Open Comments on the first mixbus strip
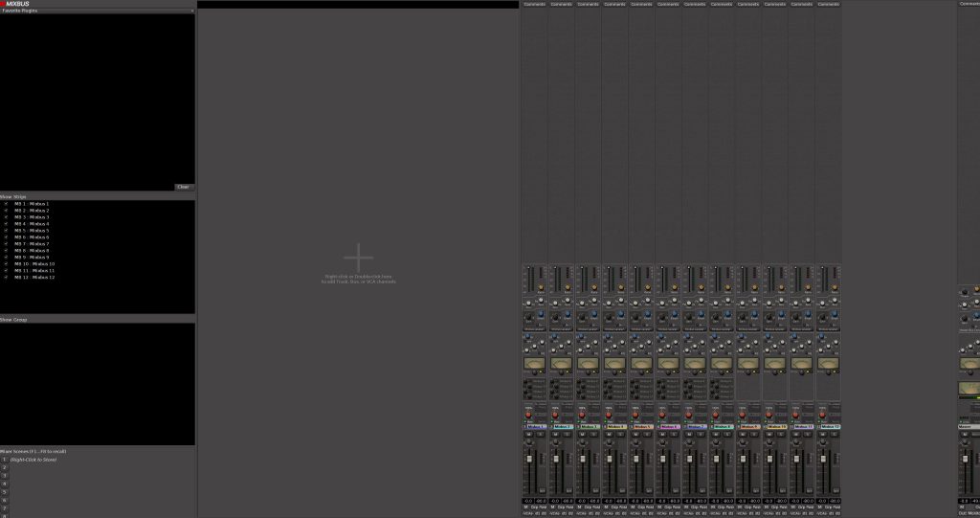Screen dimensions: 980x518 pyautogui.click(x=534, y=4)
